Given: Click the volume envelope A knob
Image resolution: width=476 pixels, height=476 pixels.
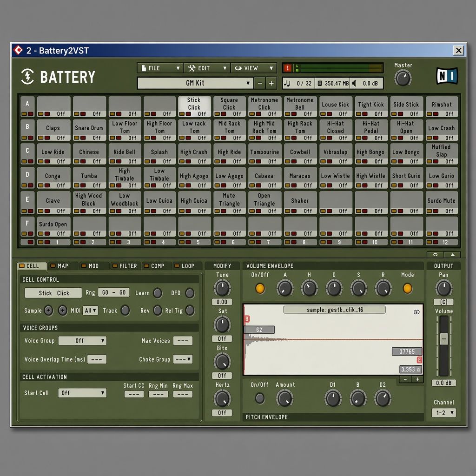Looking at the screenshot, I should click(285, 288).
